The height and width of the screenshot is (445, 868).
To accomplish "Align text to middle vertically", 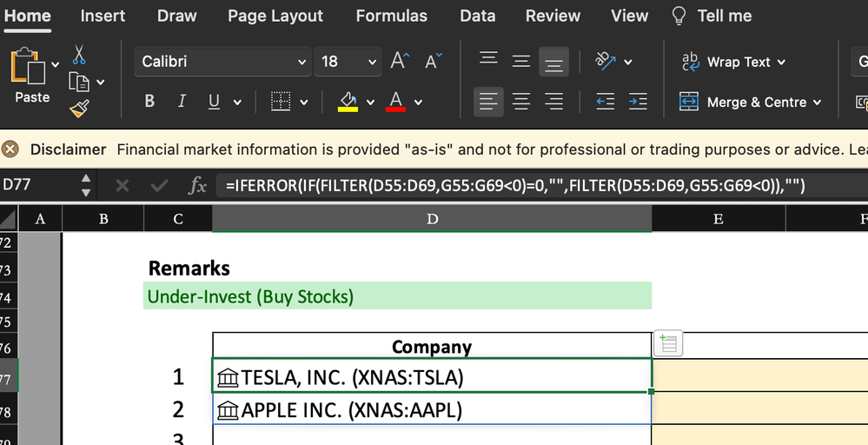I will (x=521, y=62).
